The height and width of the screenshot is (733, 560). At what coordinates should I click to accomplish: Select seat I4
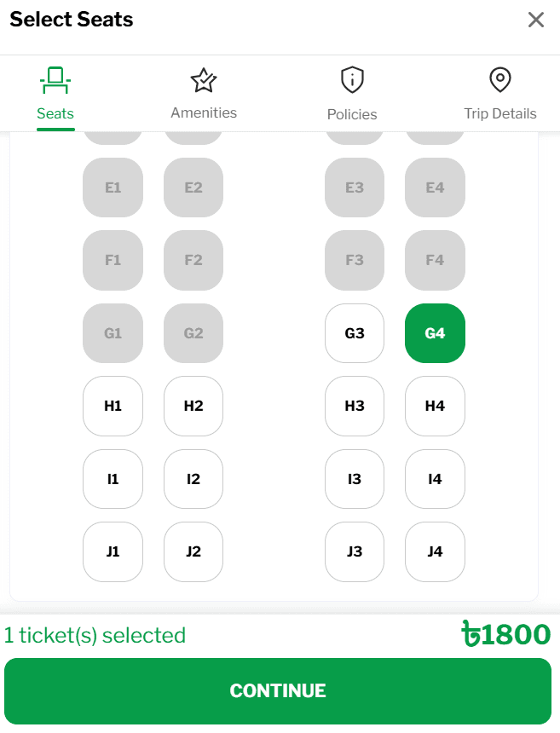(x=435, y=479)
